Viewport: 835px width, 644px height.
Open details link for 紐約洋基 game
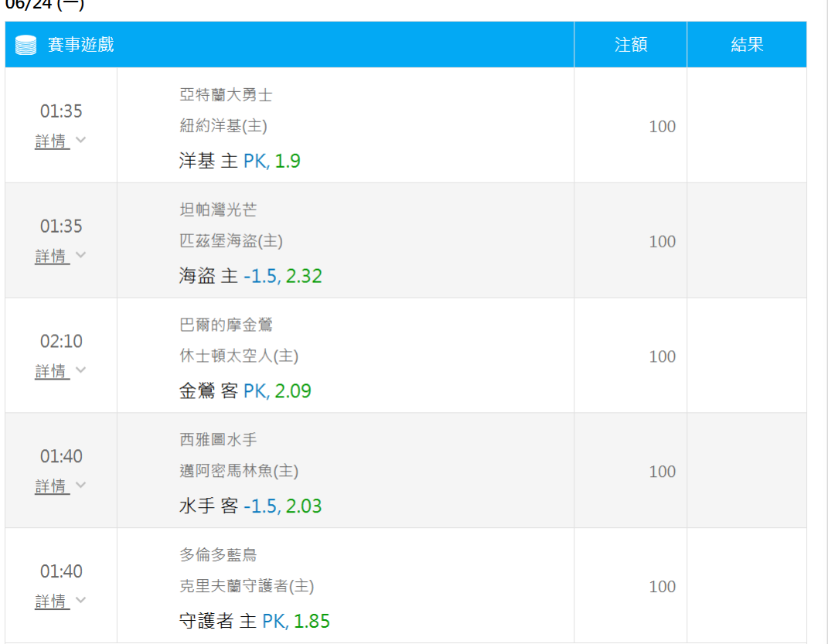tap(53, 141)
